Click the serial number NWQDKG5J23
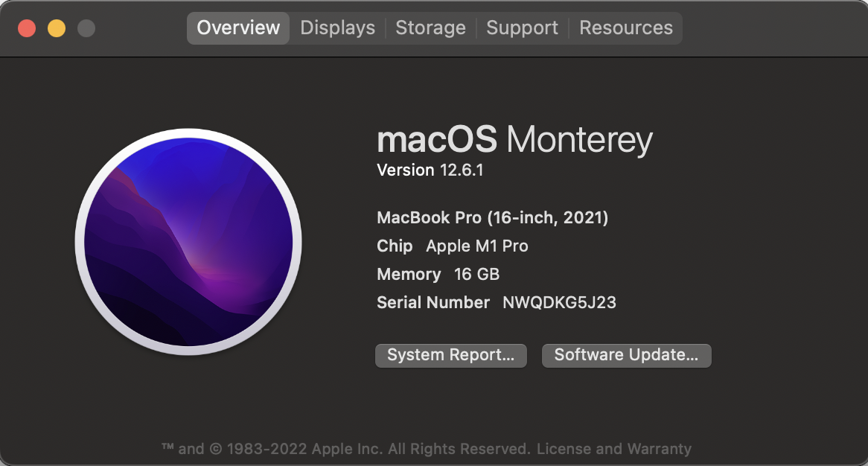868x466 pixels. click(559, 302)
